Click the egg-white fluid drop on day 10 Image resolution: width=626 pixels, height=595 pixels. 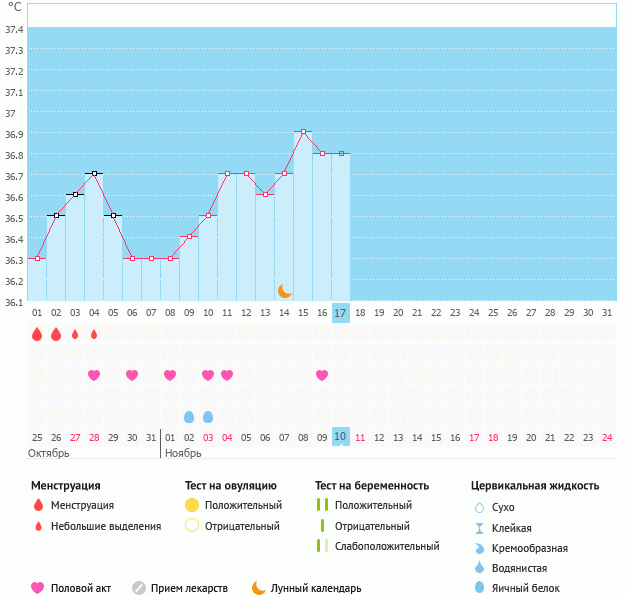pyautogui.click(x=208, y=416)
